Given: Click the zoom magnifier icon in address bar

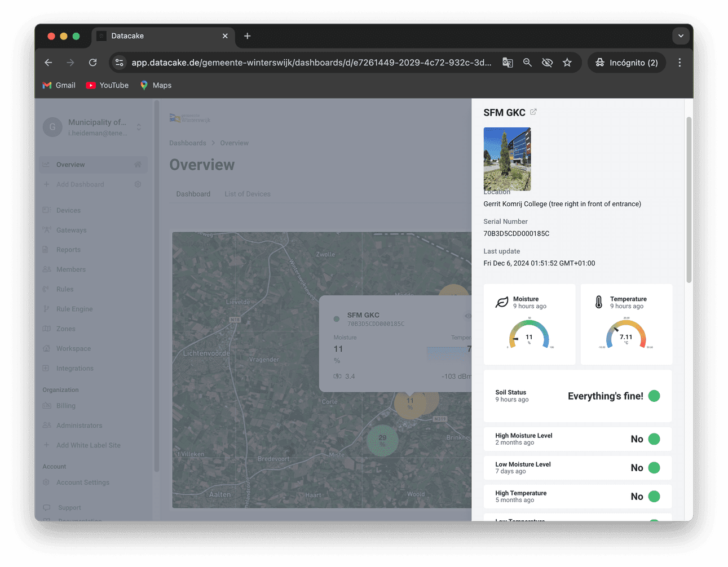Looking at the screenshot, I should 527,63.
